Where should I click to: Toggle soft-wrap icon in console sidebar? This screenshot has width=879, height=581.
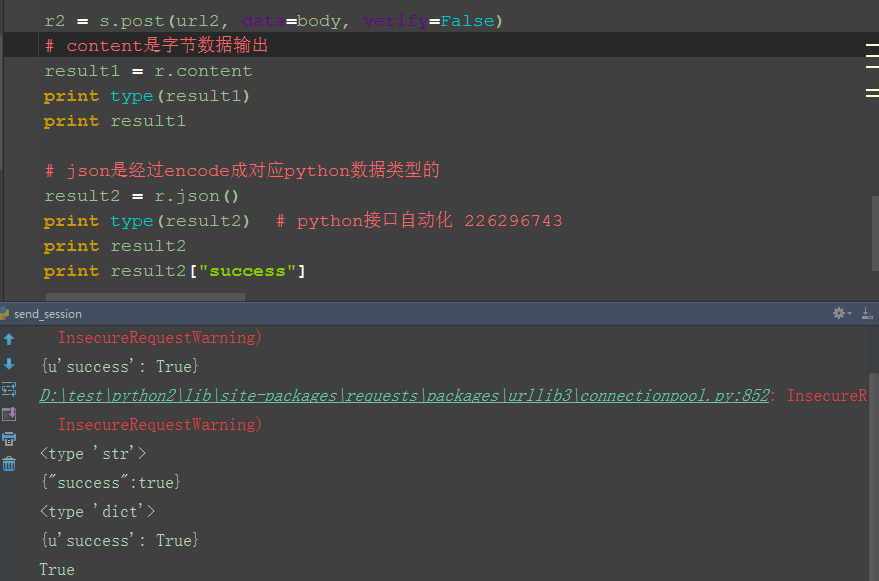9,389
